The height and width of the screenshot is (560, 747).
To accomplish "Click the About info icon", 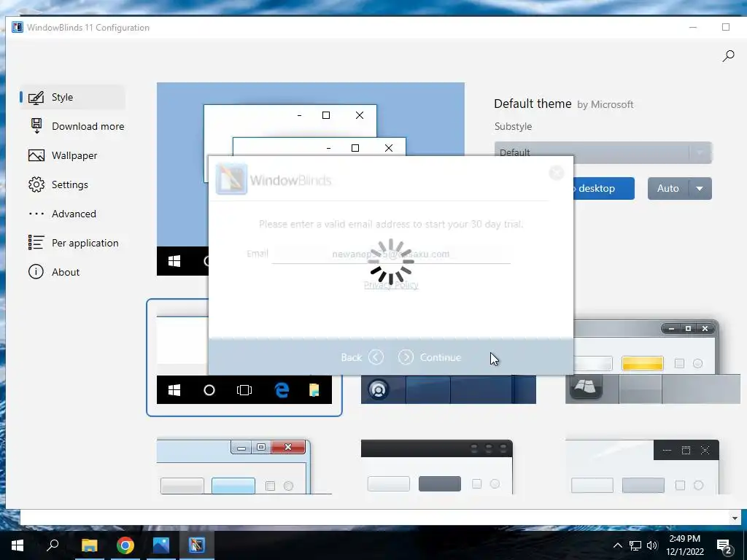I will click(x=36, y=272).
